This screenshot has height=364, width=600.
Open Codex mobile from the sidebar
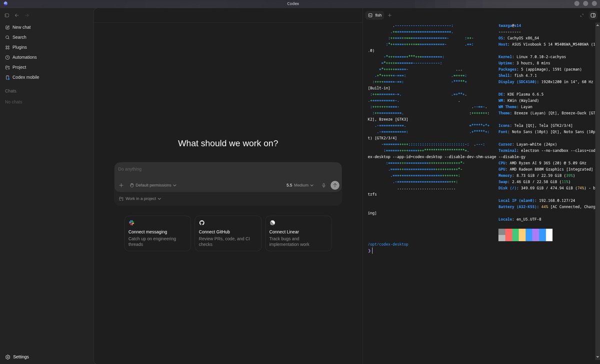(46, 77)
